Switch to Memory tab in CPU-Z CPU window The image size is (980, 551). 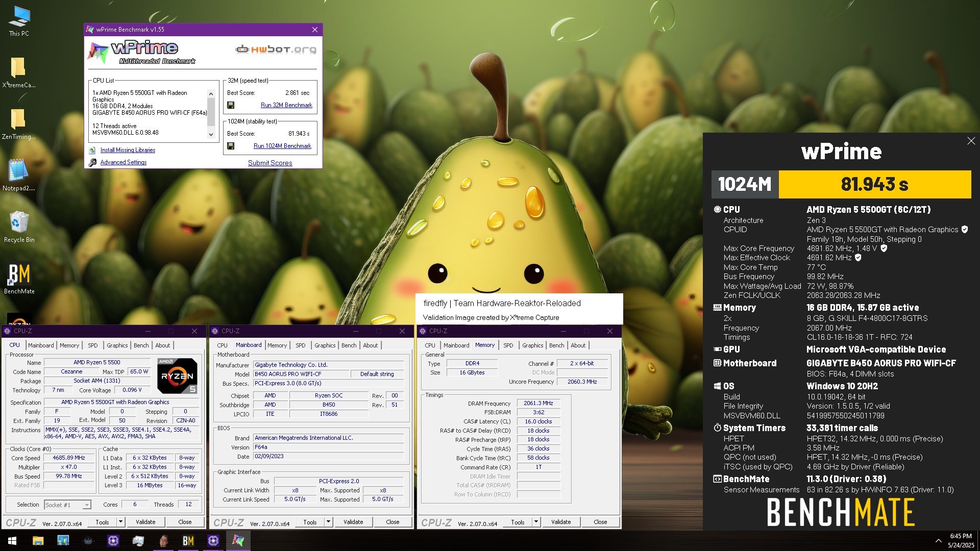click(x=69, y=345)
